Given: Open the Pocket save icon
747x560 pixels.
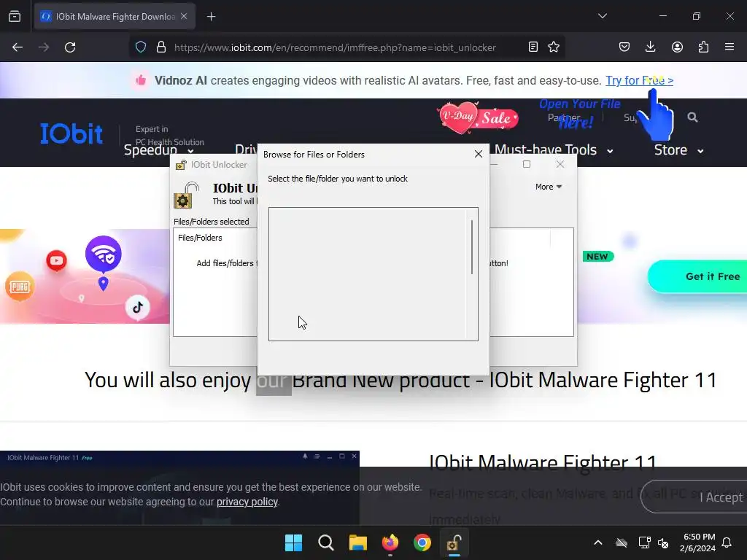Looking at the screenshot, I should tap(624, 47).
